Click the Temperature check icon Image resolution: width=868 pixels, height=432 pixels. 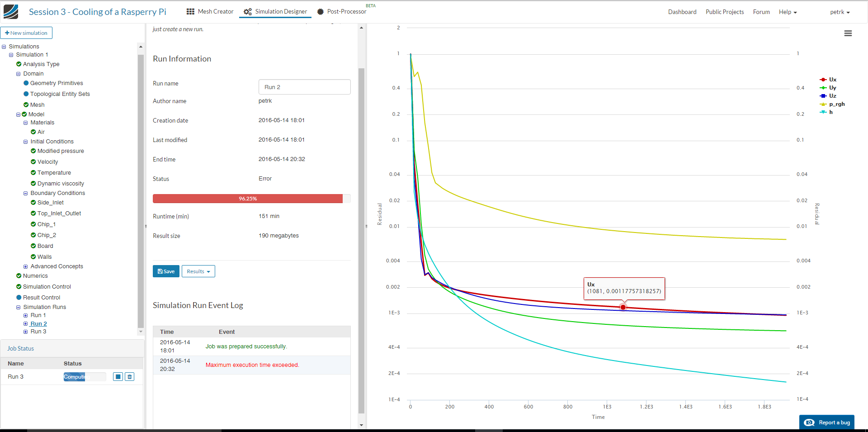point(33,173)
